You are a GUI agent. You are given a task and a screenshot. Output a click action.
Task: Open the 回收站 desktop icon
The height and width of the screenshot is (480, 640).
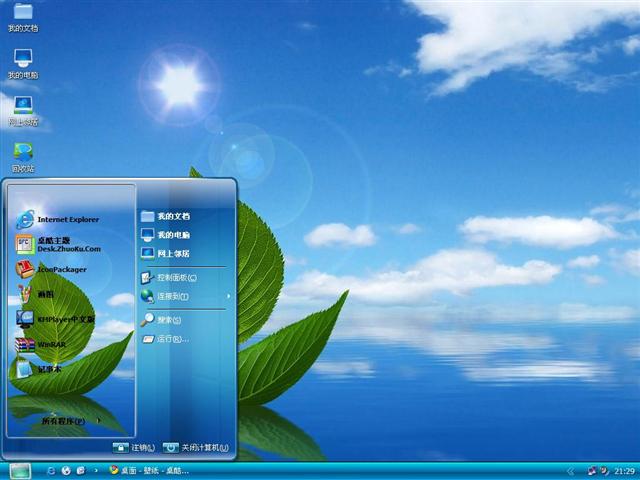pyautogui.click(x=22, y=156)
